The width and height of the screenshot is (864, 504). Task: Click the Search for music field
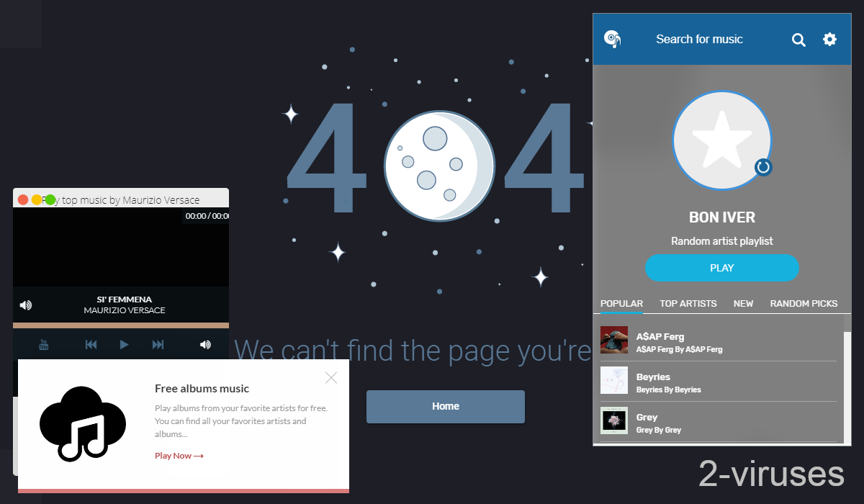699,40
